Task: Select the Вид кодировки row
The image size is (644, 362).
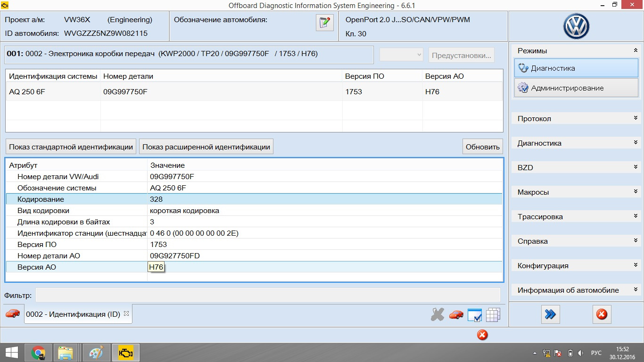Action: click(254, 211)
